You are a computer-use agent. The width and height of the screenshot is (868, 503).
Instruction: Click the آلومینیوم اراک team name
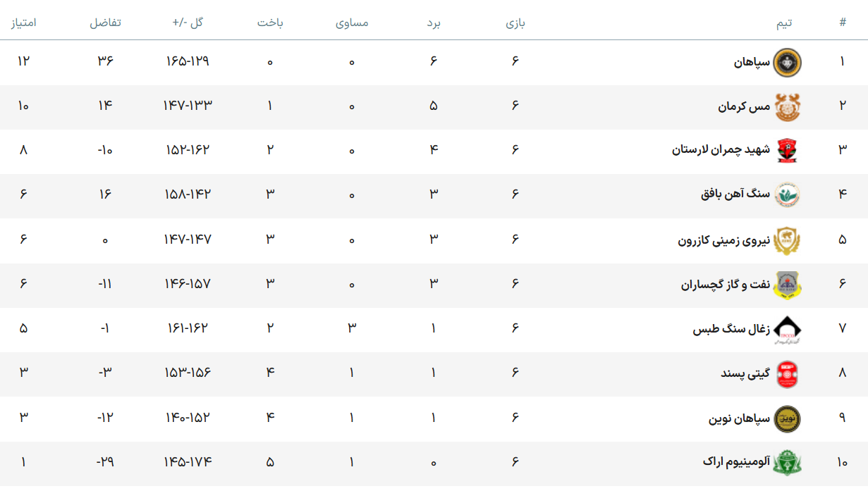coord(736,462)
